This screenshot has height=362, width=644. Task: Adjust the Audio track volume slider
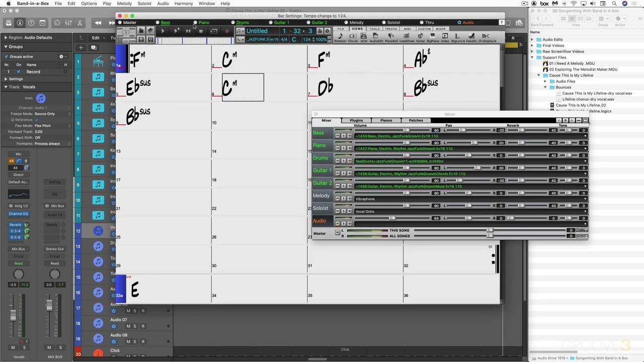coord(392,218)
